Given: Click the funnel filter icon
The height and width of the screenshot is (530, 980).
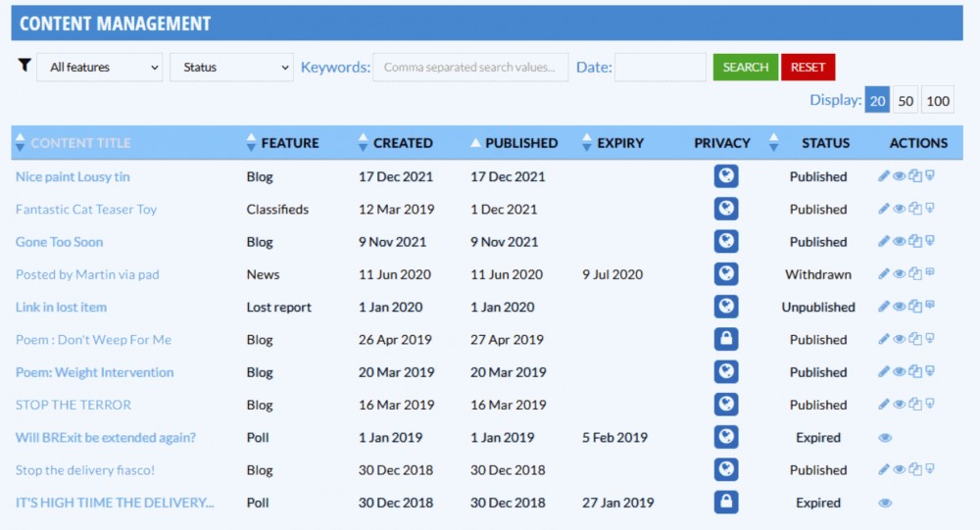Looking at the screenshot, I should point(24,65).
